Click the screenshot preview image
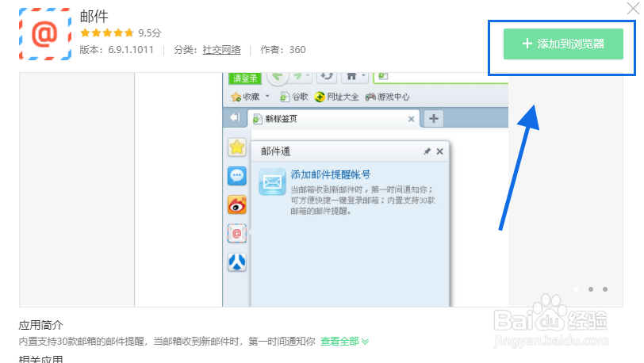This screenshot has height=363, width=644. point(320,189)
